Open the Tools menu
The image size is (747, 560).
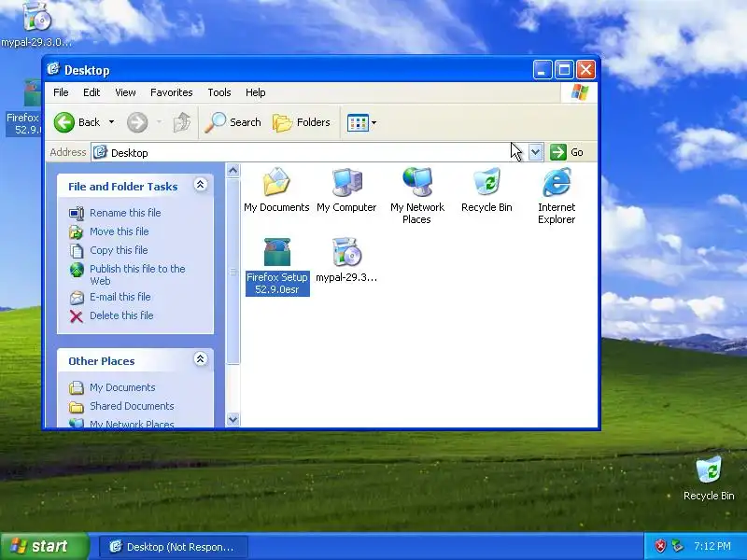(x=219, y=92)
